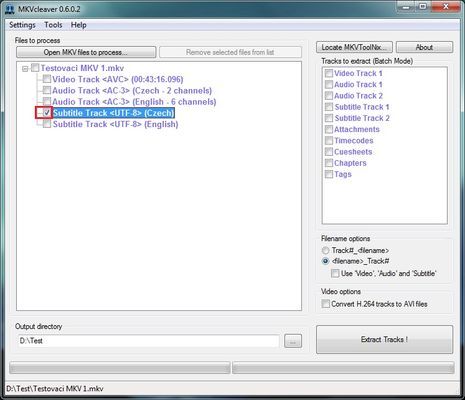The image size is (465, 400).
Task: Maximize the MKVcleaver window
Action: 423,7
